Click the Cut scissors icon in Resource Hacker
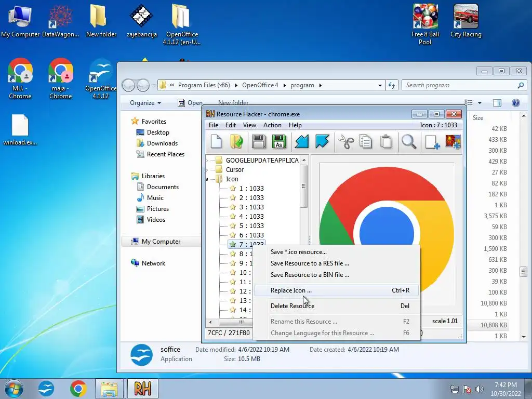 click(345, 142)
